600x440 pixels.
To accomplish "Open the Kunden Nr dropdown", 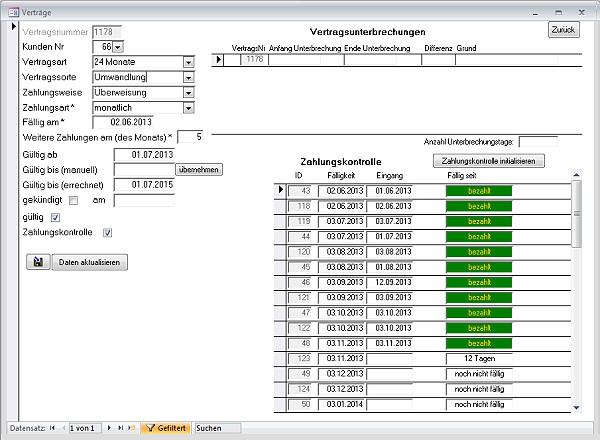I will tap(118, 46).
